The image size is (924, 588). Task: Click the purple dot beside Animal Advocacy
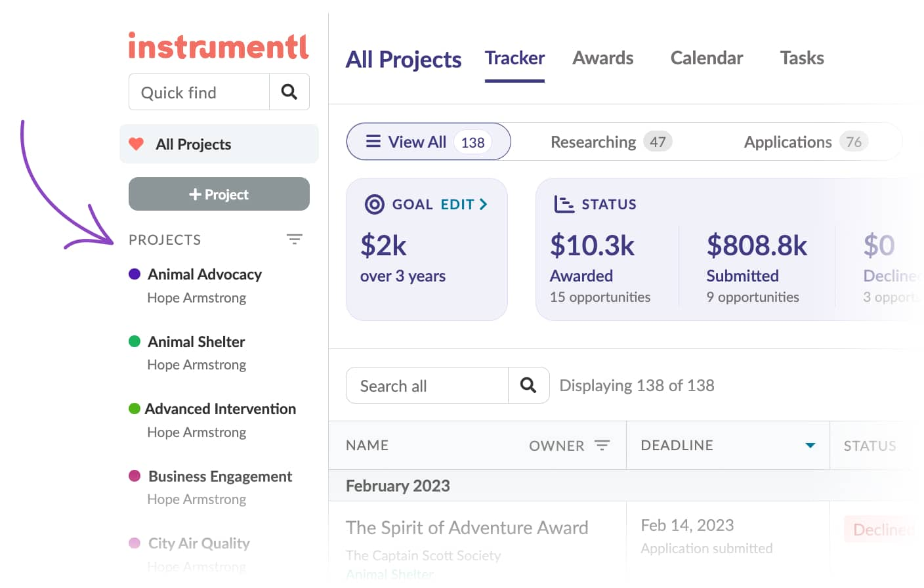[x=134, y=274]
